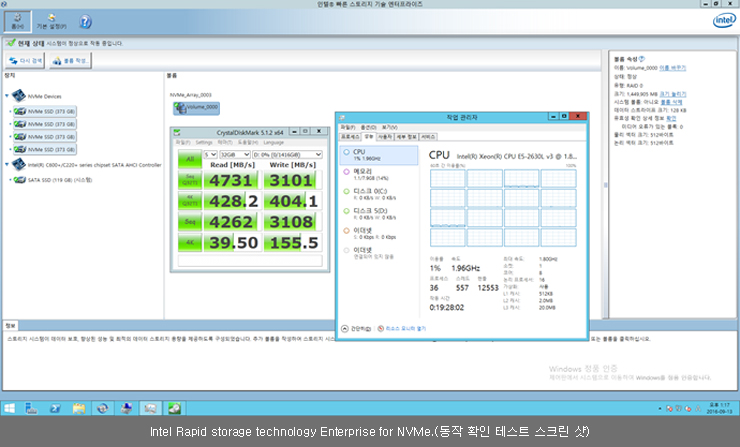Select the first NVMe SSD (373 GB) item

pyautogui.click(x=45, y=111)
